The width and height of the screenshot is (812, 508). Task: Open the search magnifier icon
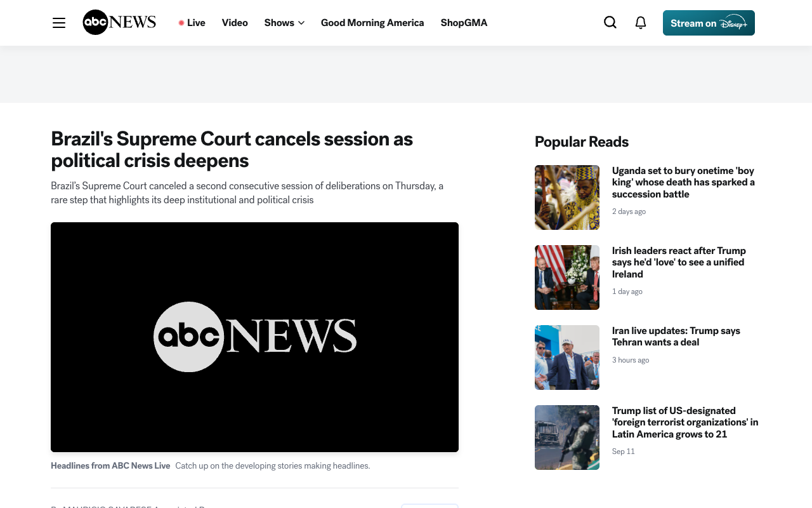pyautogui.click(x=610, y=23)
